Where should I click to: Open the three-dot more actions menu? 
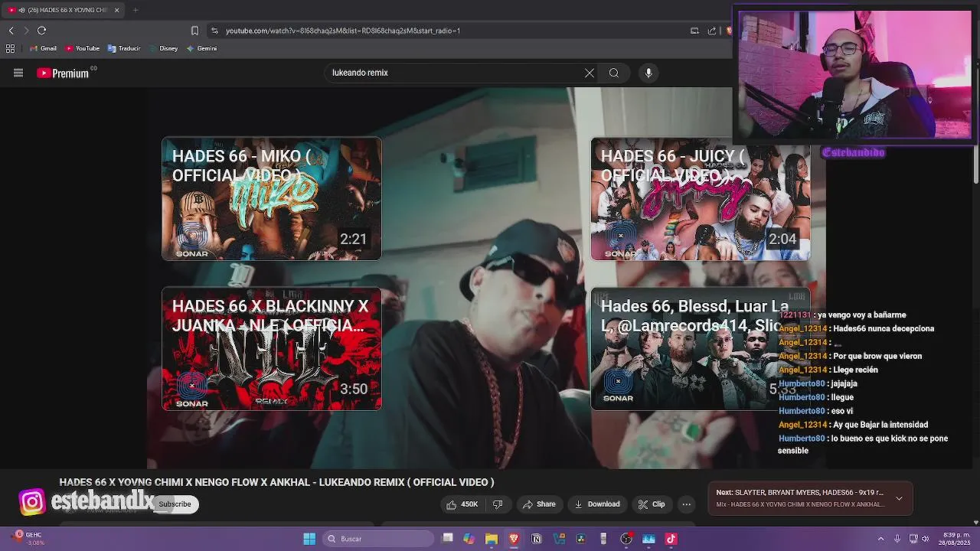(687, 504)
